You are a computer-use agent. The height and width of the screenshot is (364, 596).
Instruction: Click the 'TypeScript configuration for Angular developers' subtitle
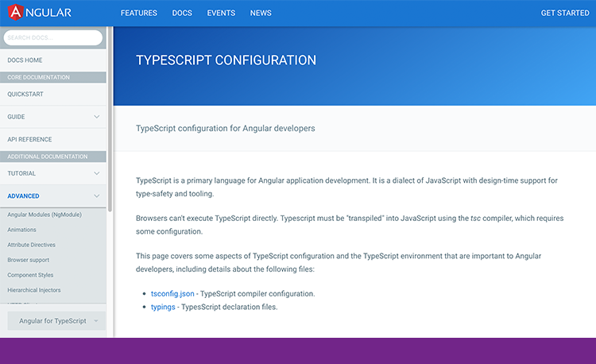point(226,129)
